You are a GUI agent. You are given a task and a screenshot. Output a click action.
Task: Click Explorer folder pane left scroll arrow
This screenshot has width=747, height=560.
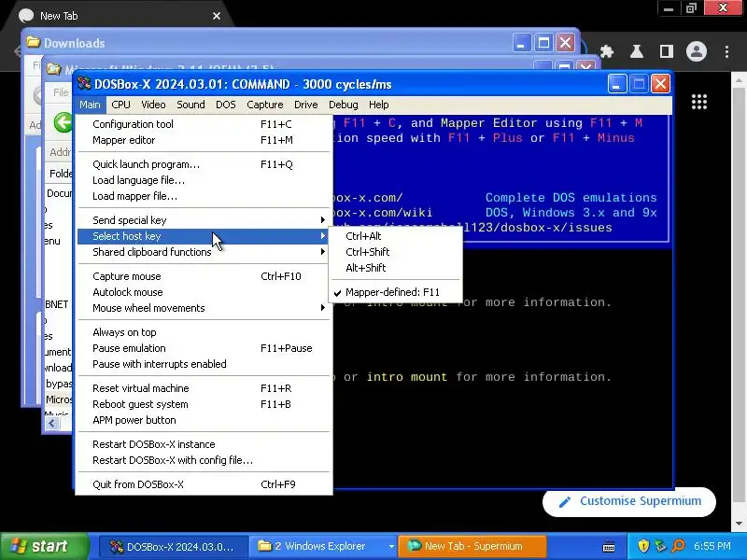(52, 424)
